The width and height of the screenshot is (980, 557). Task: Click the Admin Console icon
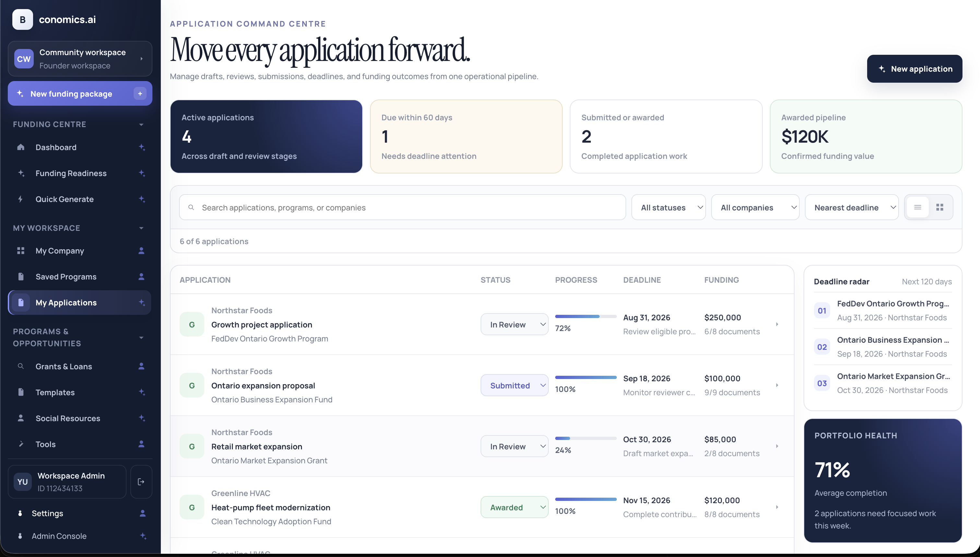pyautogui.click(x=20, y=536)
